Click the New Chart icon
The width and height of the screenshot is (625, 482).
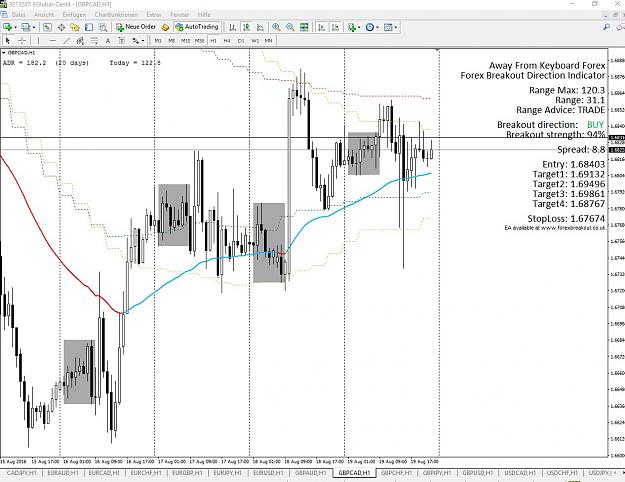[7, 27]
